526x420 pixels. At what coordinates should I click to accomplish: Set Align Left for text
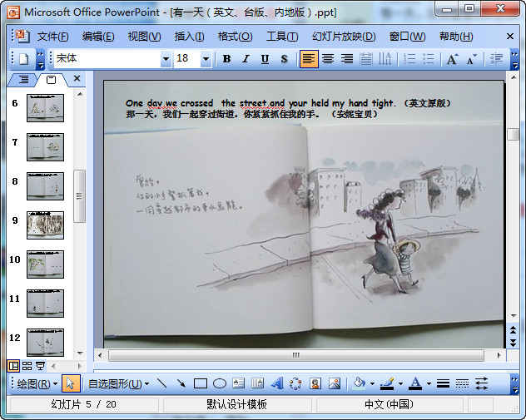tap(309, 59)
